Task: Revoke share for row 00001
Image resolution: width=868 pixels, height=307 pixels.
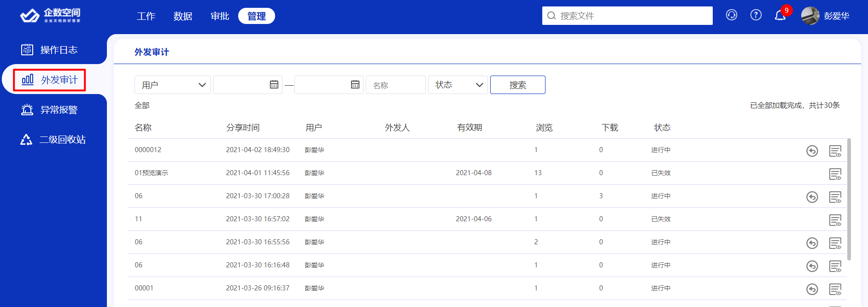Action: (812, 289)
